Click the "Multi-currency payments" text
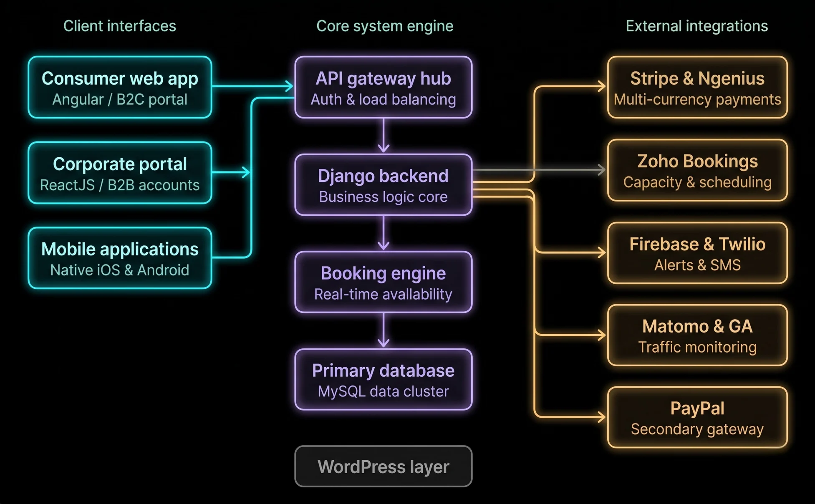Viewport: 815px width, 504px height. [x=697, y=100]
